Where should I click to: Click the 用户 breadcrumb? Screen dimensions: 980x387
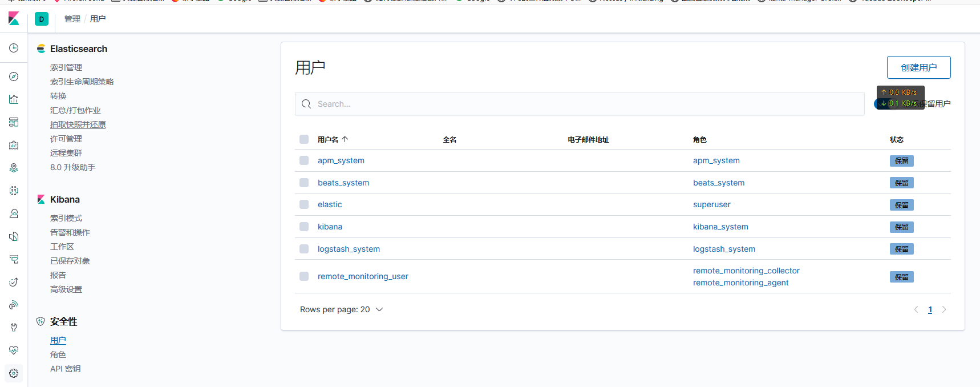[x=98, y=19]
